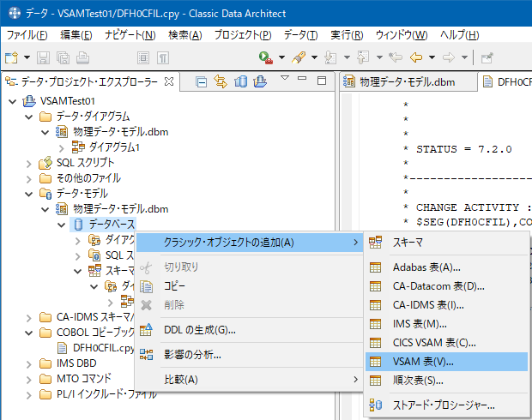
Task: Open the 比較(A) context submenu
Action: click(x=250, y=380)
